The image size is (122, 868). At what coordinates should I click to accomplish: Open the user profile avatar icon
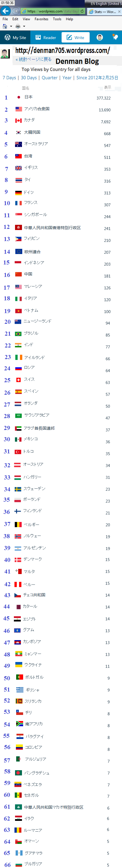click(99, 37)
